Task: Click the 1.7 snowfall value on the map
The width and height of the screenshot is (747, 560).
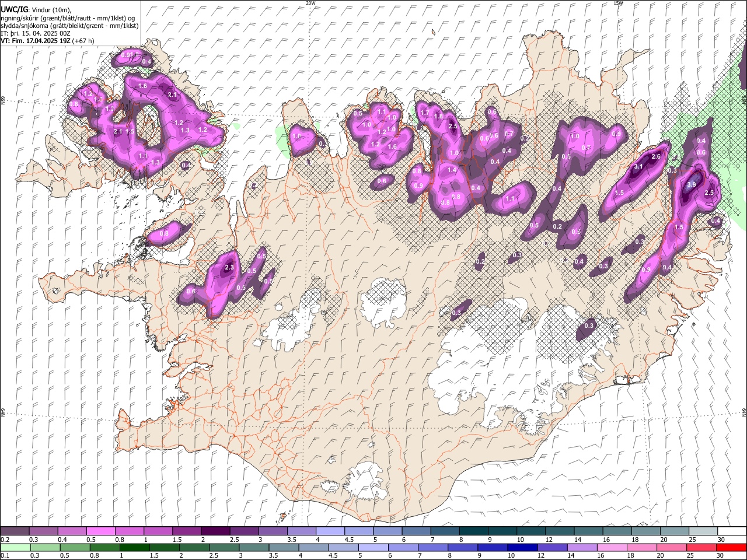Action: click(425, 113)
